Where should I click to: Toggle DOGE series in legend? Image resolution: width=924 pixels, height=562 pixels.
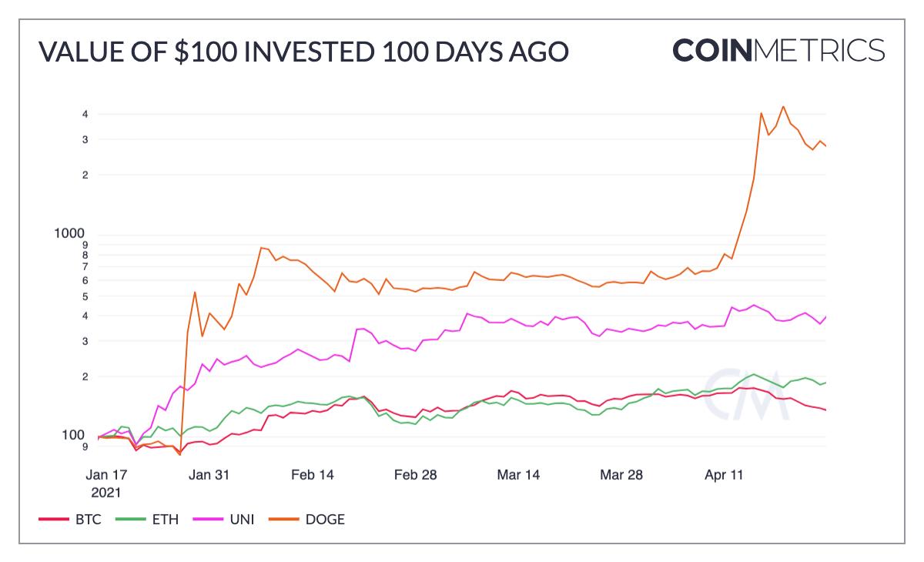coord(325,519)
